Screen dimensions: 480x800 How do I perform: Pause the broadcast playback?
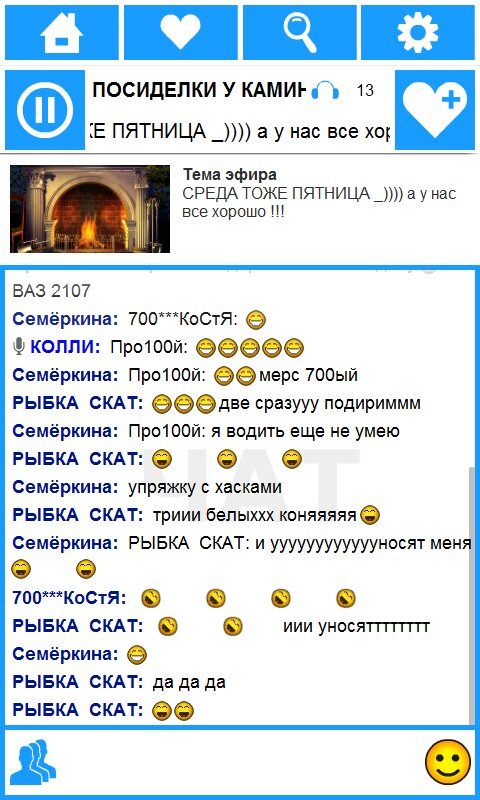(x=45, y=110)
